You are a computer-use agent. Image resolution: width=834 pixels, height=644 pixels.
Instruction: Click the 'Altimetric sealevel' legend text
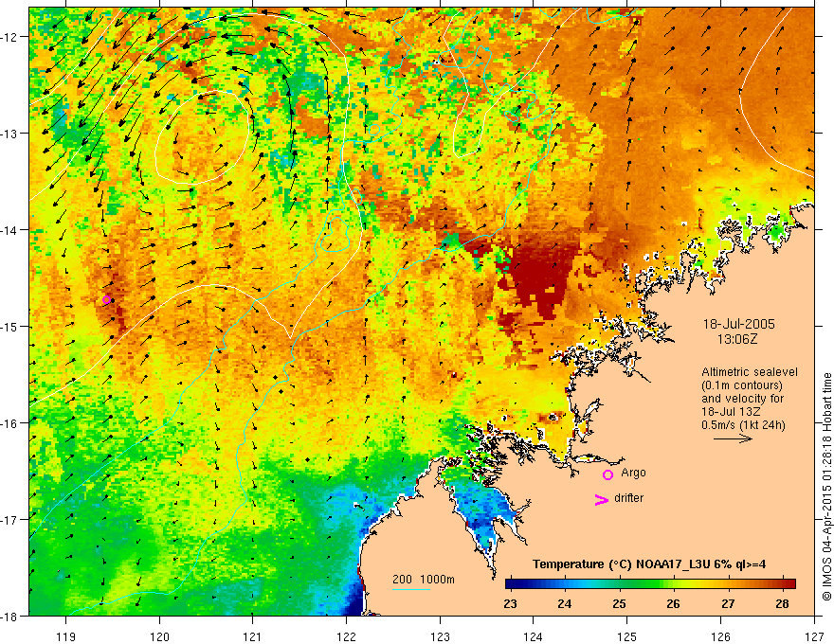click(750, 372)
